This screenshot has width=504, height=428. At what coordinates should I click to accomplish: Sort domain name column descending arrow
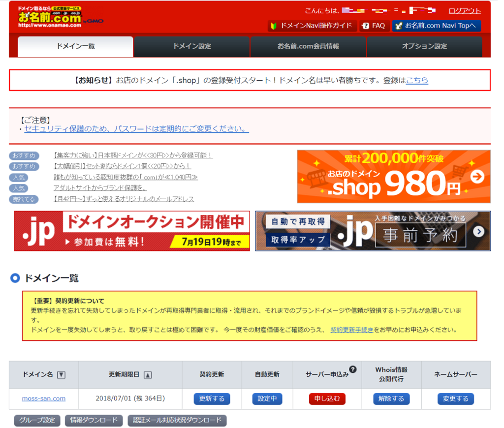(x=61, y=375)
